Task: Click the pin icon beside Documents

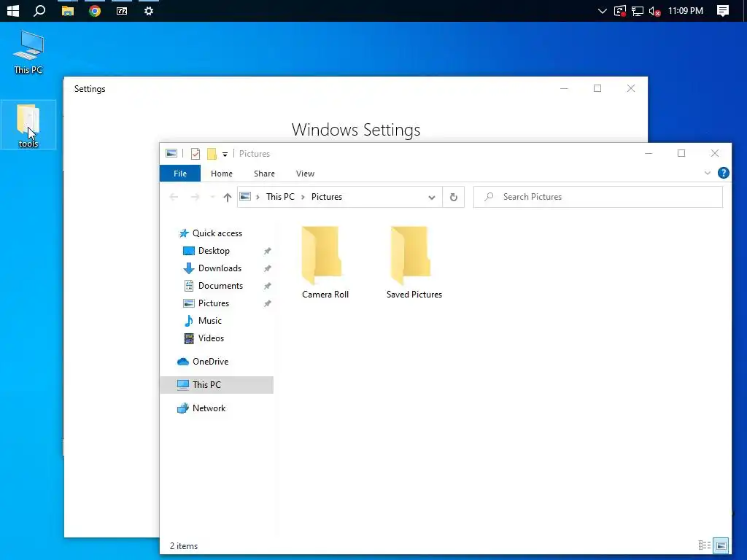Action: (267, 286)
